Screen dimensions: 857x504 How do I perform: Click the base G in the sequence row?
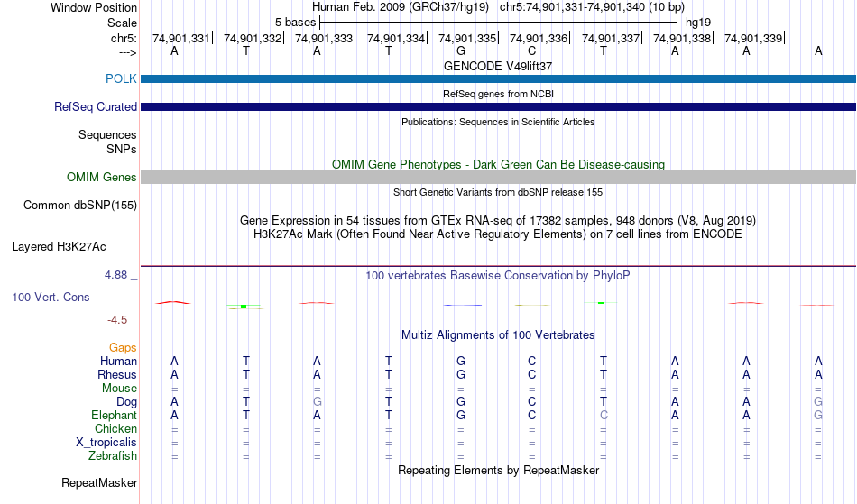[x=461, y=50]
